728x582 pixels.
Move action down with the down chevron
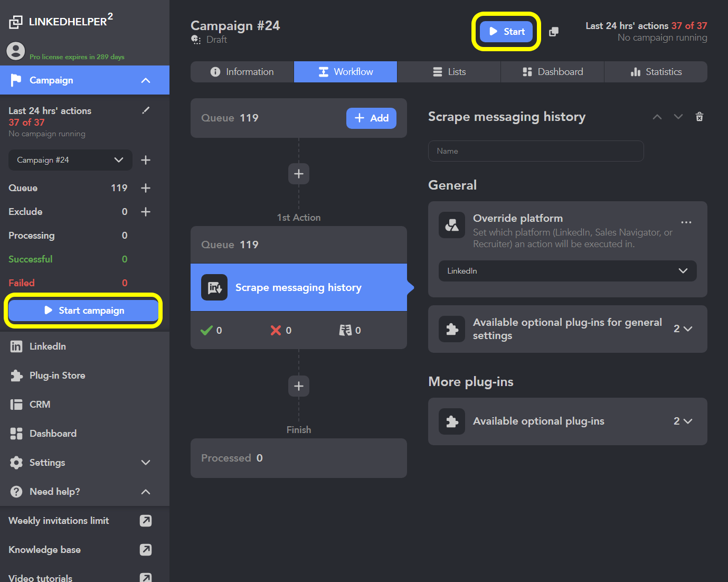pos(678,117)
